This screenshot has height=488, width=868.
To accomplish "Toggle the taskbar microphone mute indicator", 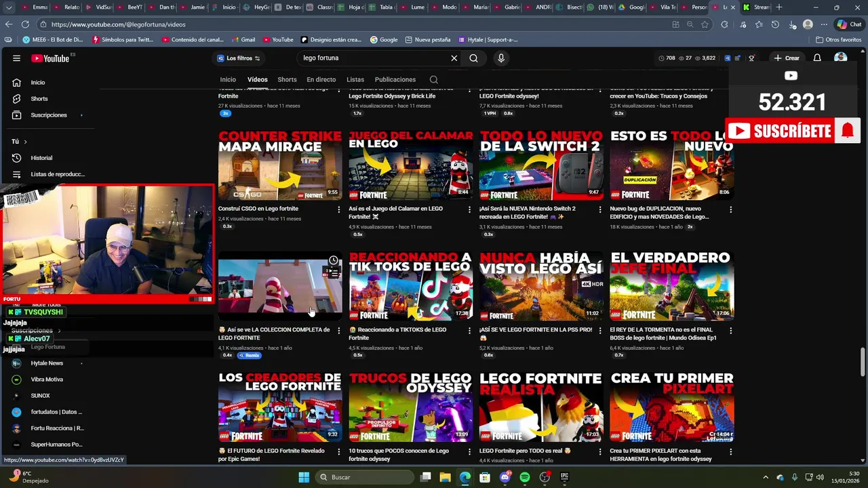I will click(x=795, y=477).
